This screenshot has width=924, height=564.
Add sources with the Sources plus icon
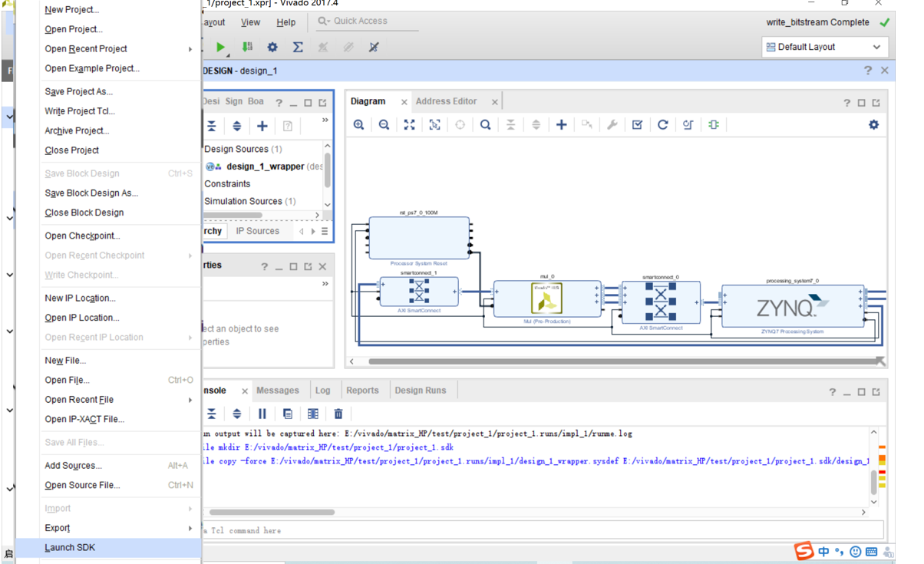(262, 126)
